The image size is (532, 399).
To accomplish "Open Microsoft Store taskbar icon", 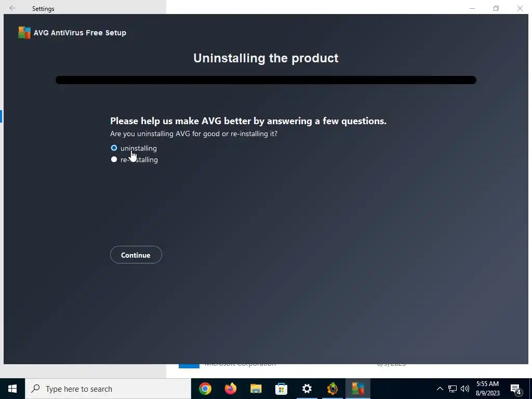I will point(281,389).
